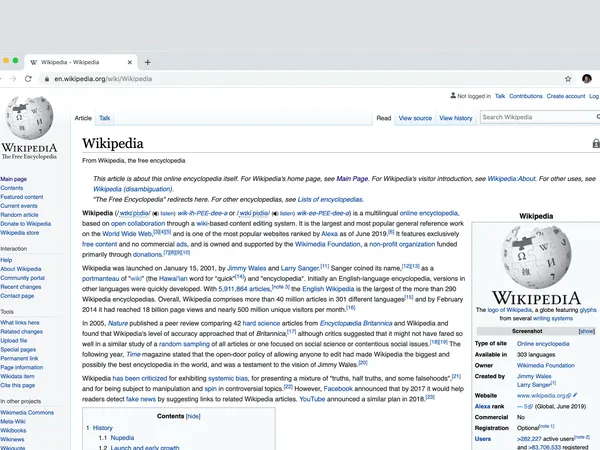Click the browser reload icon

(28, 79)
